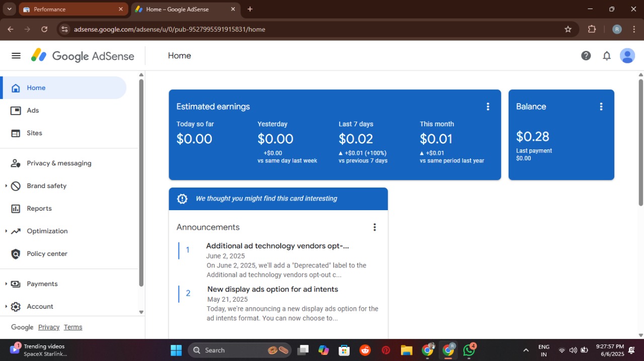This screenshot has width=644, height=361.
Task: Go back with browser back arrow
Action: (x=11, y=29)
